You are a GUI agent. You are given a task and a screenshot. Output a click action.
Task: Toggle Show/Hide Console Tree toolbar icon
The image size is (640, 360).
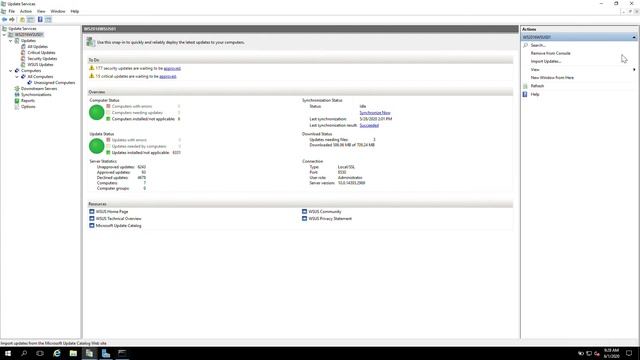(x=31, y=20)
